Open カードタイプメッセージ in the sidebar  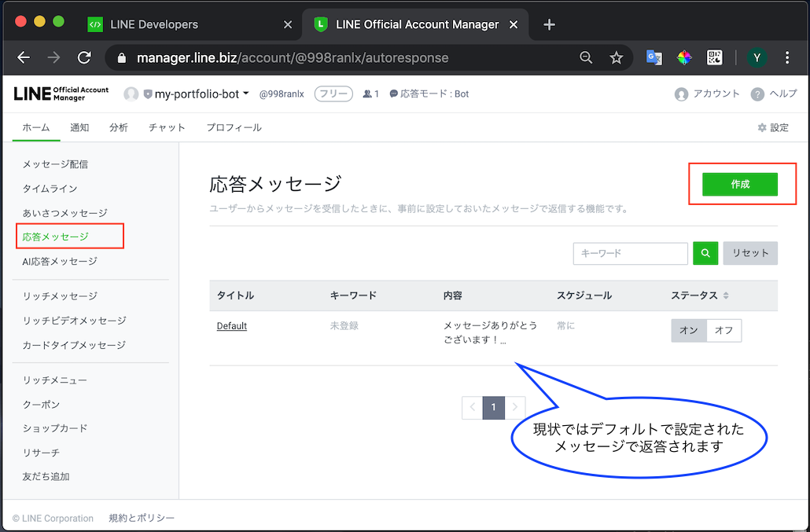pyautogui.click(x=75, y=345)
